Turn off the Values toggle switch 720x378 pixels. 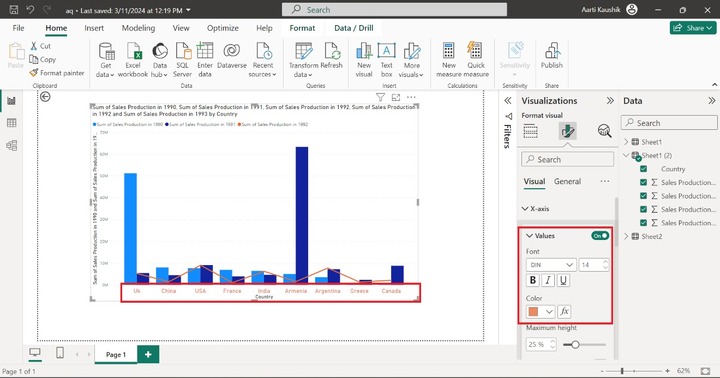click(600, 236)
